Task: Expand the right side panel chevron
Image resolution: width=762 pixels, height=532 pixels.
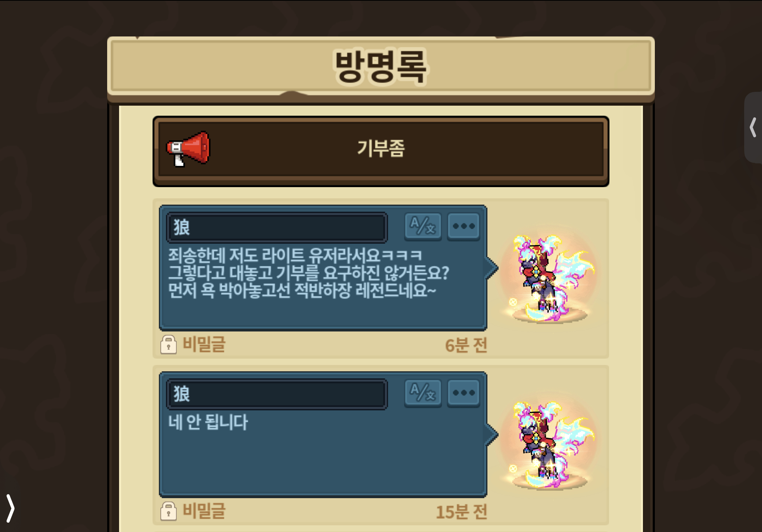Action: point(753,128)
